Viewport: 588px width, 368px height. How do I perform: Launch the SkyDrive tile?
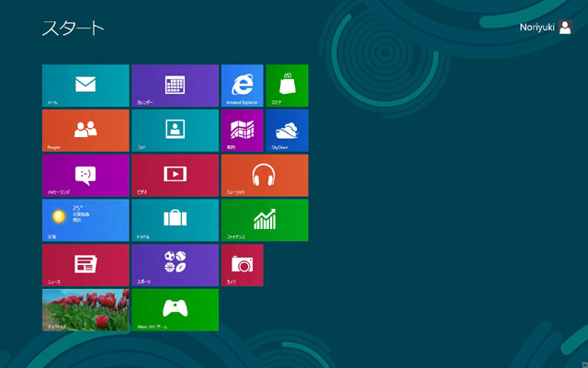click(x=287, y=131)
